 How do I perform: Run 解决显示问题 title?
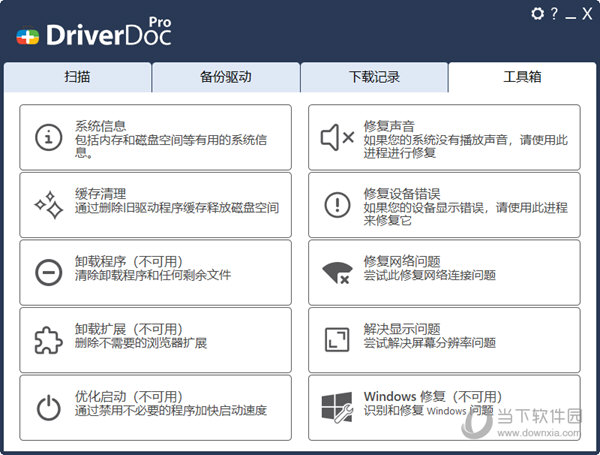click(x=402, y=329)
